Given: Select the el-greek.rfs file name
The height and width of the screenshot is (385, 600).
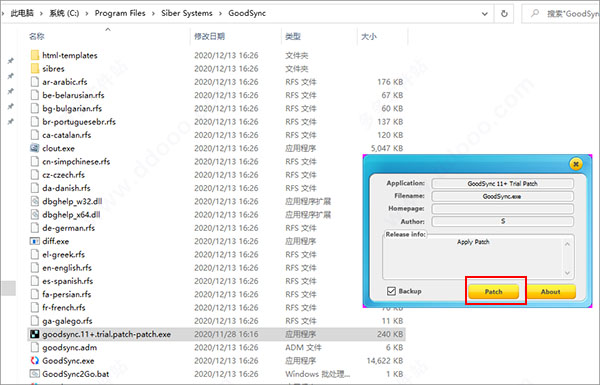Looking at the screenshot, I should click(64, 254).
